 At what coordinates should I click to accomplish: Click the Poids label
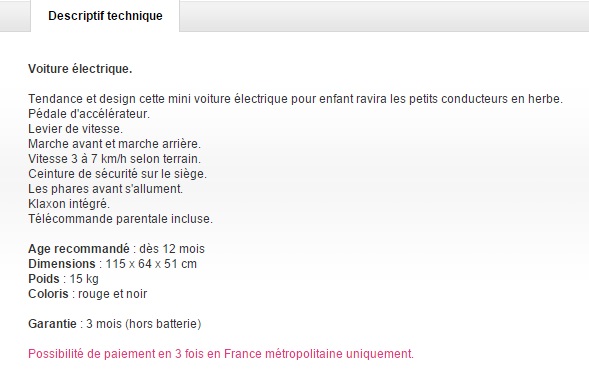pyautogui.click(x=44, y=279)
